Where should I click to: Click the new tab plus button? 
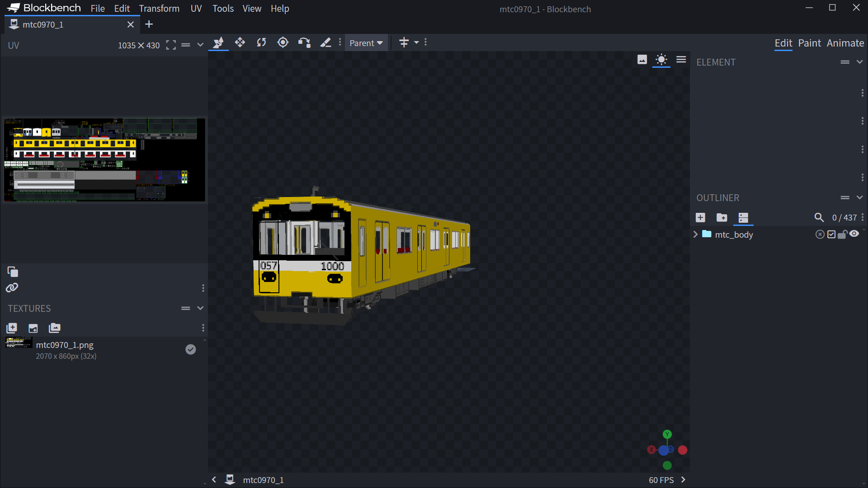point(149,24)
